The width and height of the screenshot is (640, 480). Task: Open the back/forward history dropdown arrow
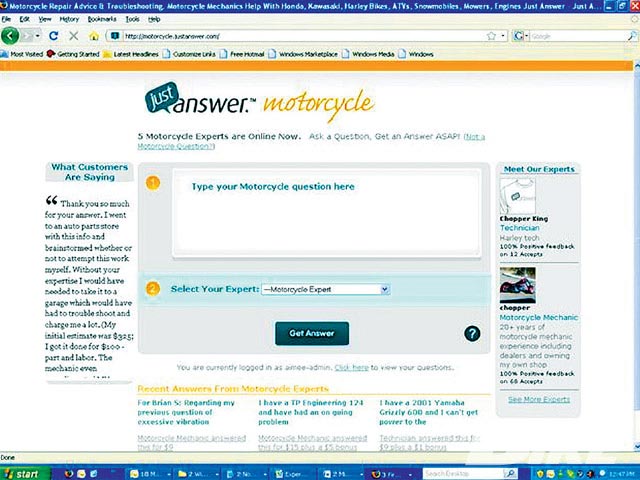[x=38, y=36]
